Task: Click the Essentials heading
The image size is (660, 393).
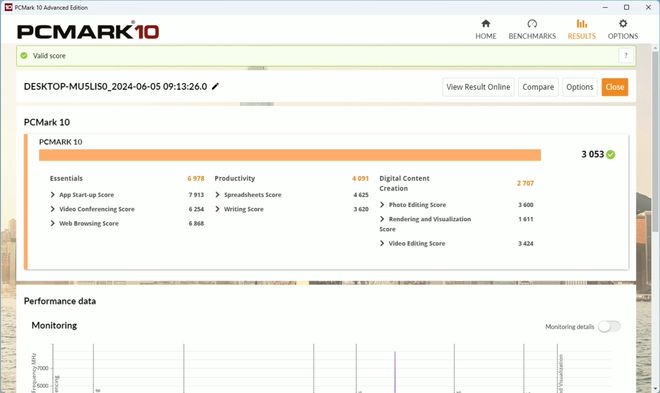Action: pos(66,178)
